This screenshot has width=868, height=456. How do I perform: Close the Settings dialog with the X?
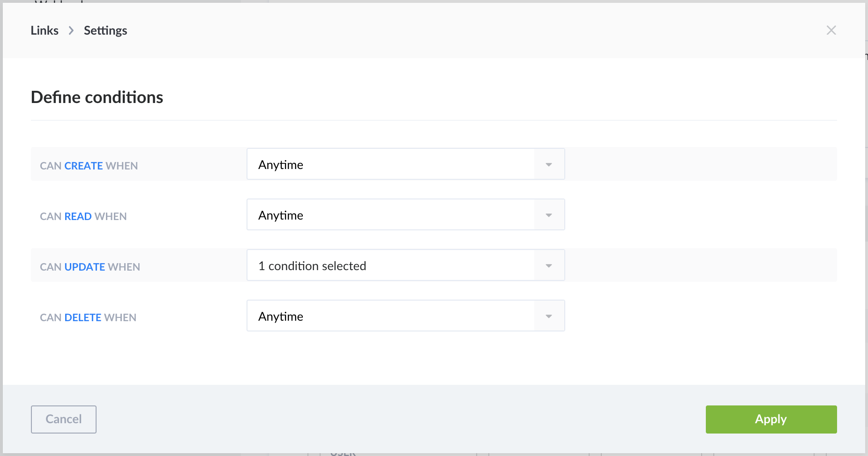point(832,30)
